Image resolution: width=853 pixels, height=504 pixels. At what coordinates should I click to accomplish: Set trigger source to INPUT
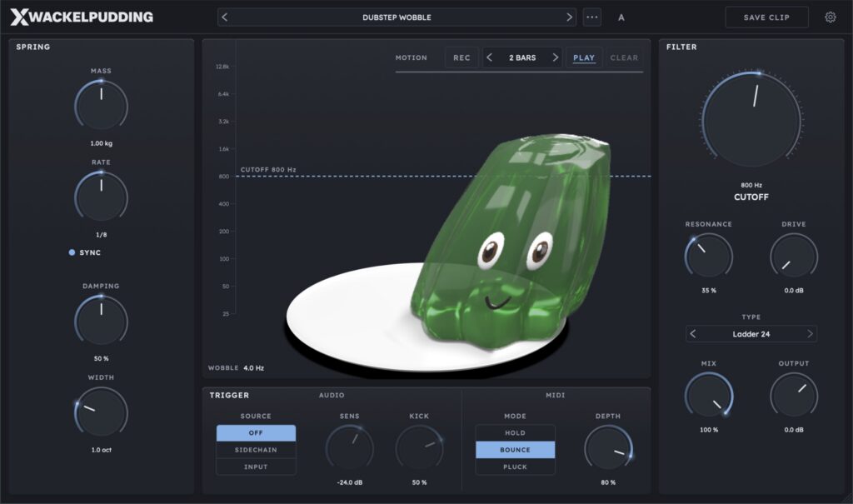(256, 467)
